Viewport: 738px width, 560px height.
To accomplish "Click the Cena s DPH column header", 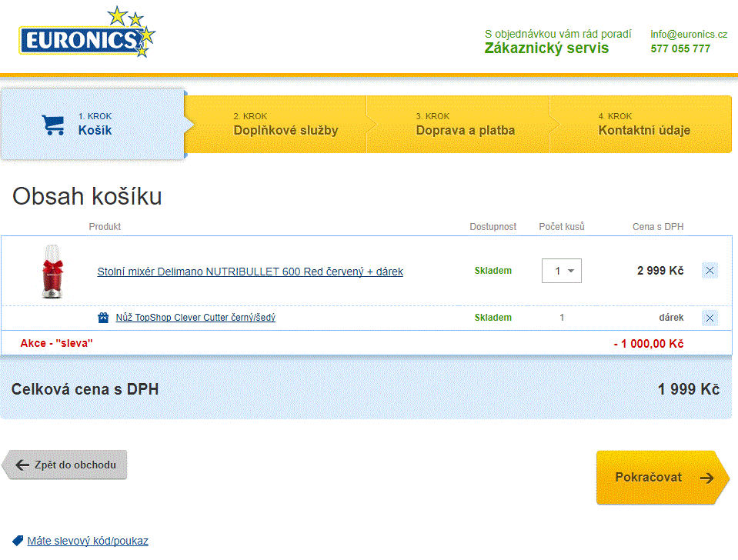I will (658, 227).
